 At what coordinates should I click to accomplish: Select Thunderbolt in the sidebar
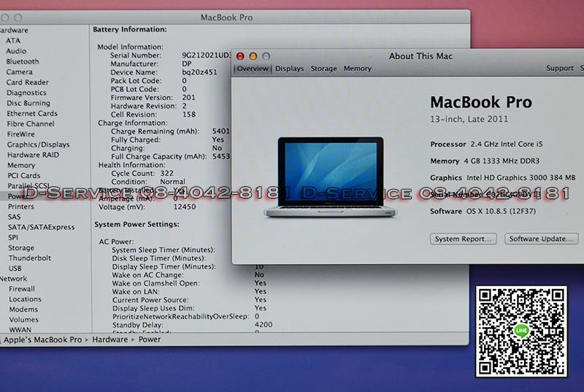pos(30,258)
